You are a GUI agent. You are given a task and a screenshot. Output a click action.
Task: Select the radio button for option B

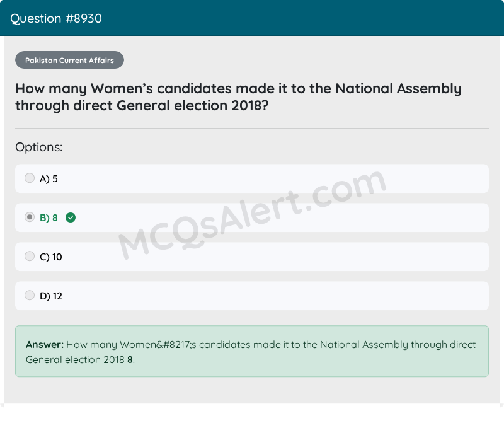point(30,217)
